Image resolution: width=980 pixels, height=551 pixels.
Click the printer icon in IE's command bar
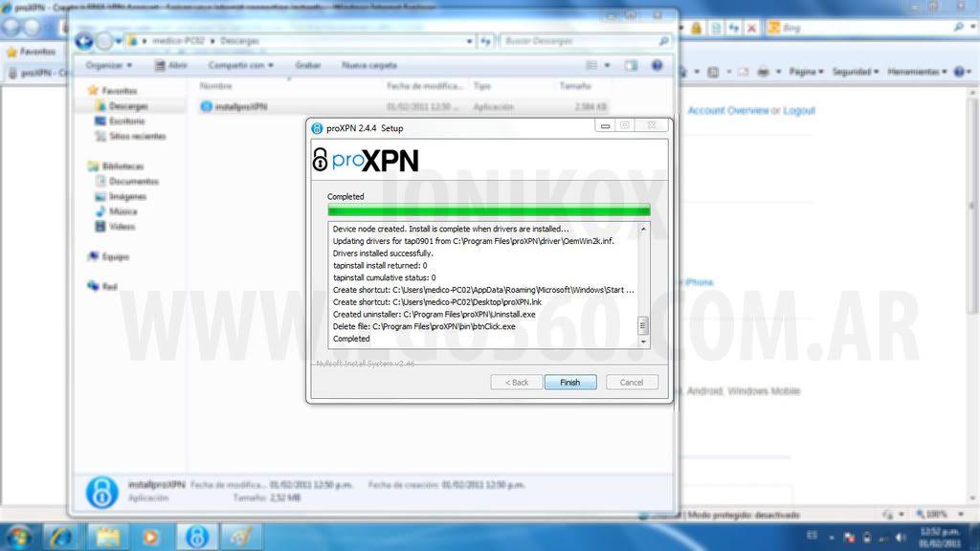[763, 72]
